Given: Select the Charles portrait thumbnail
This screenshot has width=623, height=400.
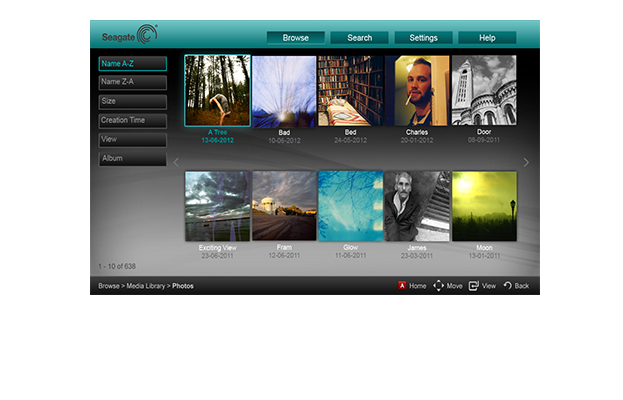Looking at the screenshot, I should click(417, 90).
